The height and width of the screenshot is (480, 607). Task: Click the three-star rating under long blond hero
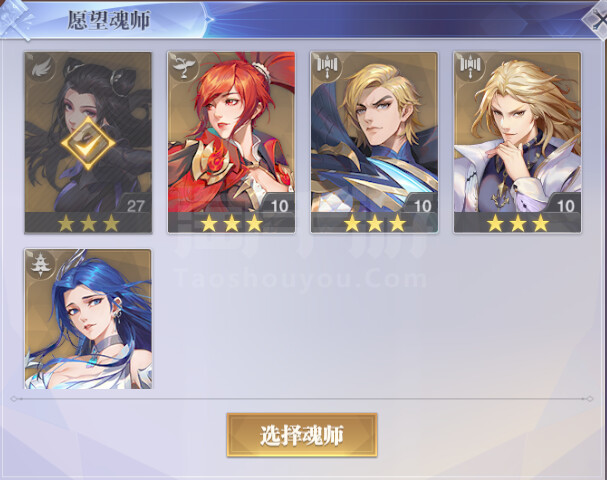(518, 223)
